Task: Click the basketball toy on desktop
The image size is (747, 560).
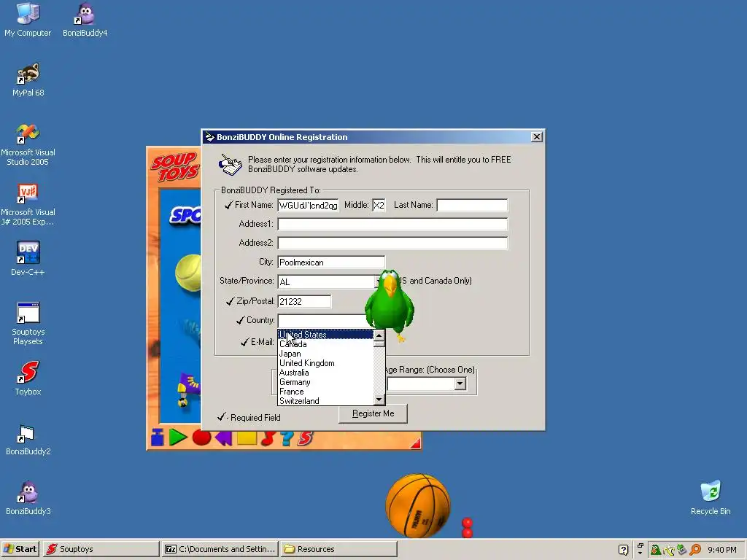Action: pyautogui.click(x=418, y=506)
